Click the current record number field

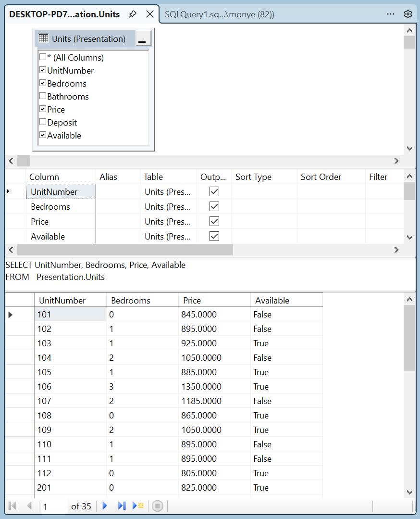coord(53,506)
